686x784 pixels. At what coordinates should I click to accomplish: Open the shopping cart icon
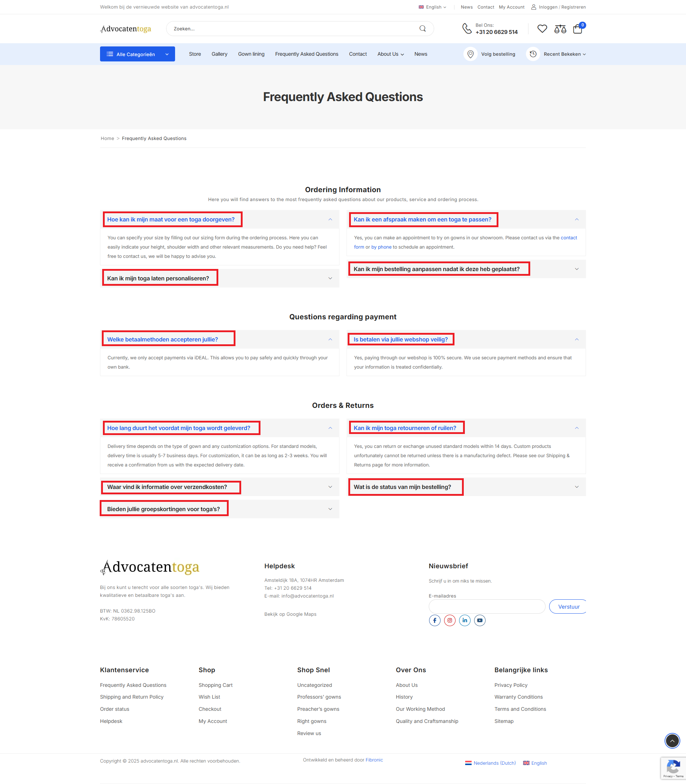pos(577,29)
